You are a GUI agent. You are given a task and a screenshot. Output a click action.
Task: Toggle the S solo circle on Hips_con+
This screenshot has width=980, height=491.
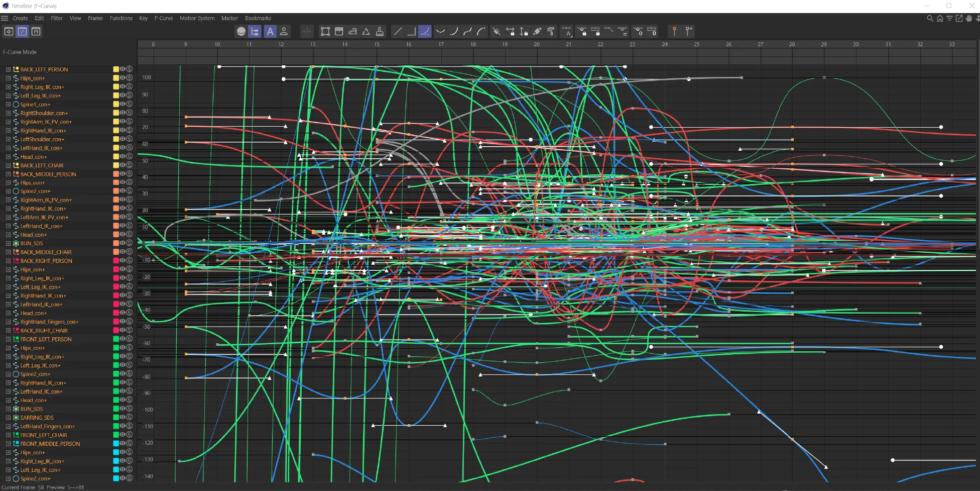[x=129, y=78]
